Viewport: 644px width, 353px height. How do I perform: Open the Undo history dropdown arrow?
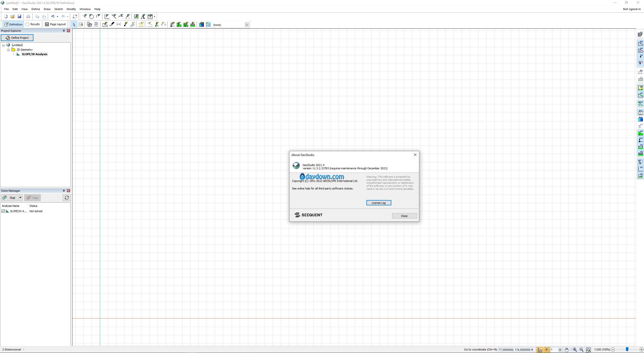58,16
